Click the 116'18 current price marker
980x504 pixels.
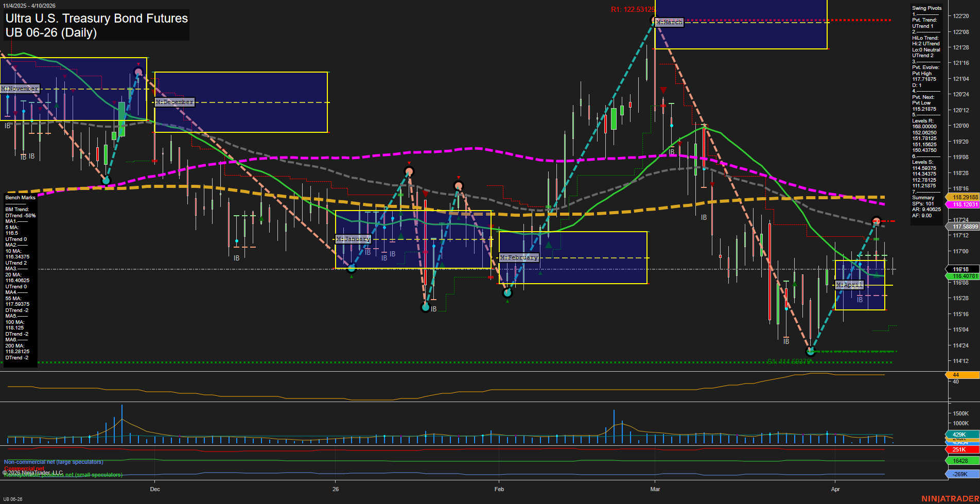(x=960, y=269)
